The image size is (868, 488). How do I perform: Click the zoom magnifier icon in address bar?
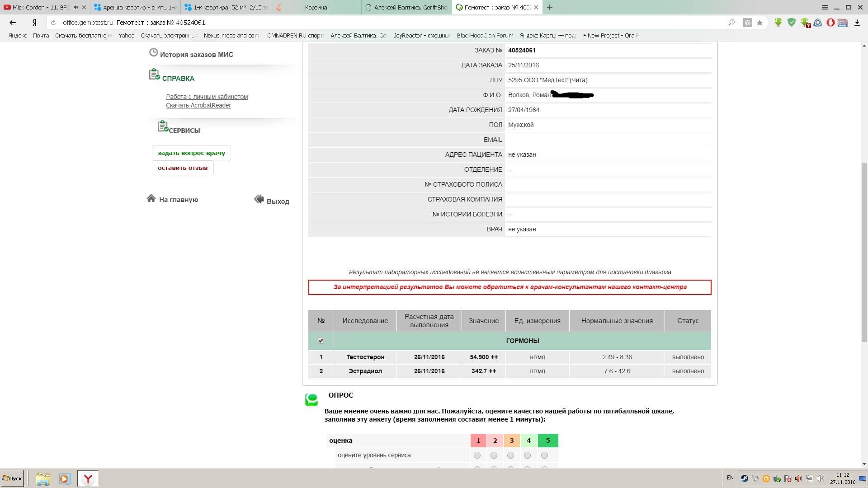pyautogui.click(x=731, y=23)
